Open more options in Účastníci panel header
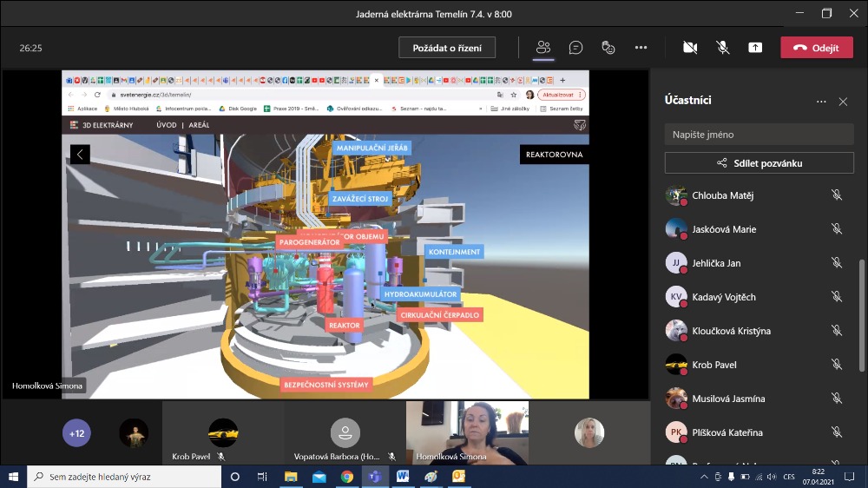Image resolution: width=868 pixels, height=488 pixels. click(821, 102)
